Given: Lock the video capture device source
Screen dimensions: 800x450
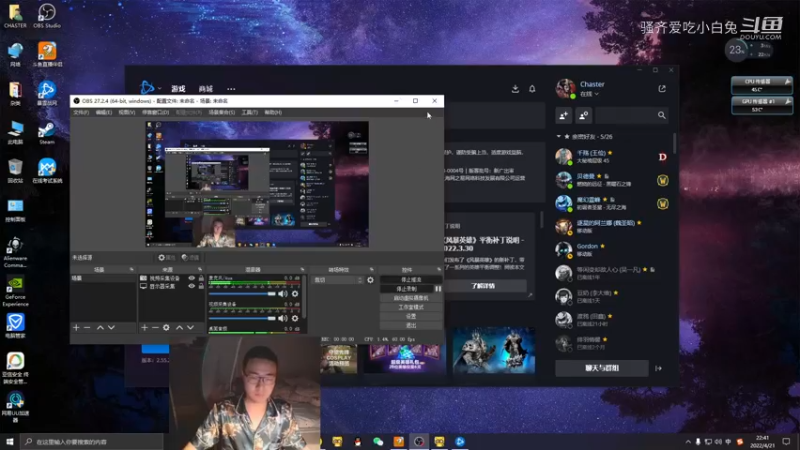Looking at the screenshot, I should click(x=201, y=279).
